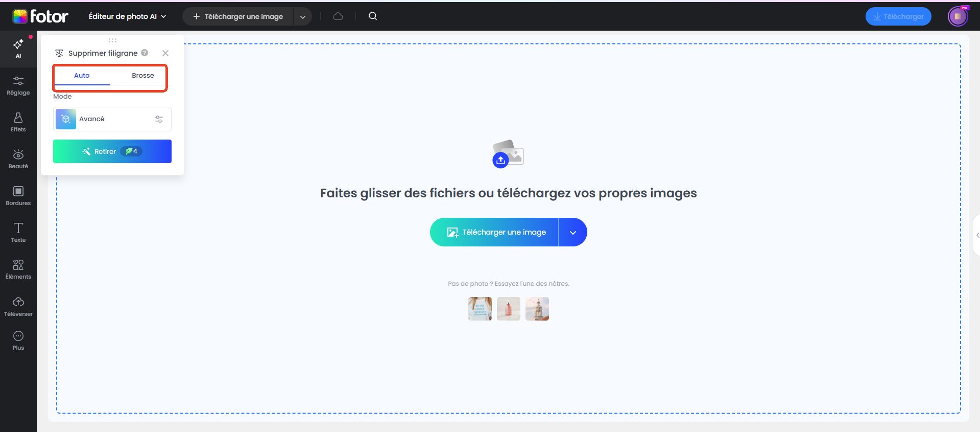The width and height of the screenshot is (980, 432).
Task: Open the Avancé mode settings sliders icon
Action: (159, 119)
